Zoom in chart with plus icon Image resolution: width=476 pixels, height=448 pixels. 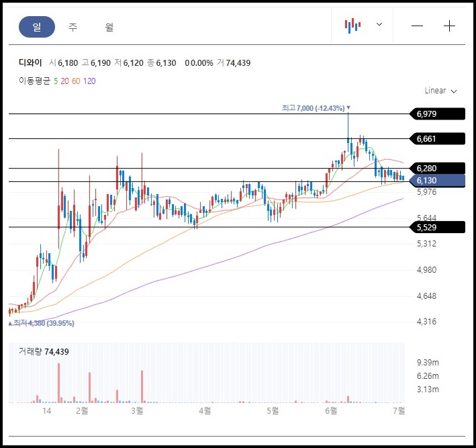tap(449, 26)
